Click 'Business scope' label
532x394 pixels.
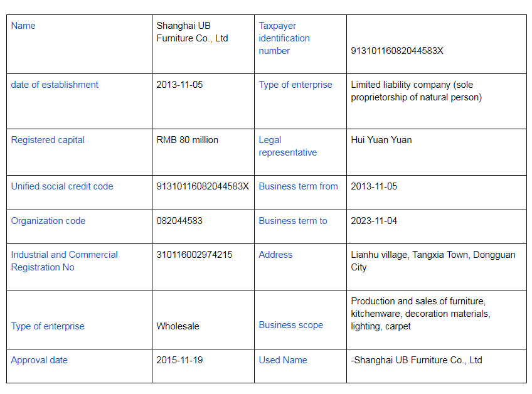[x=290, y=325]
